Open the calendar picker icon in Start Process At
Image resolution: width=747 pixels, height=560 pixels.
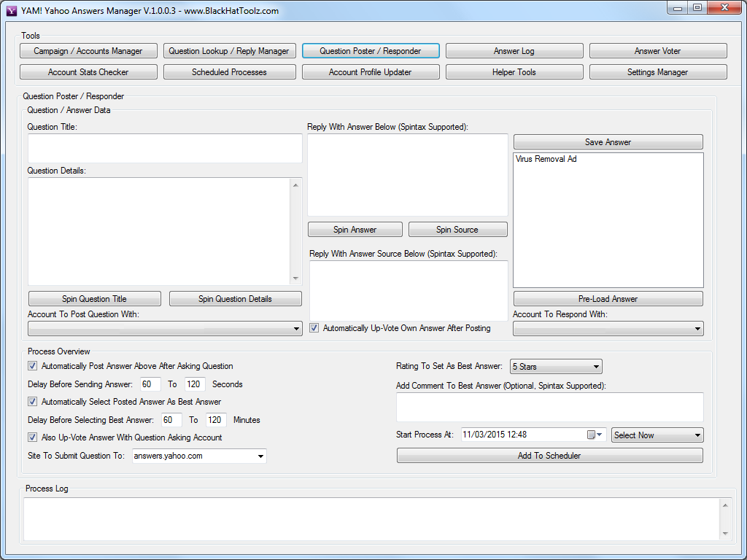pyautogui.click(x=594, y=435)
